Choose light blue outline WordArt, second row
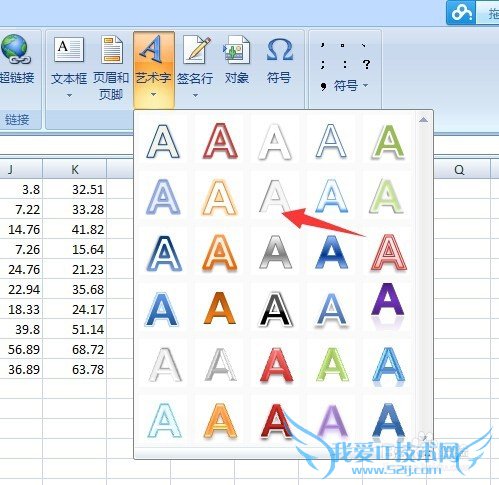 click(x=163, y=196)
